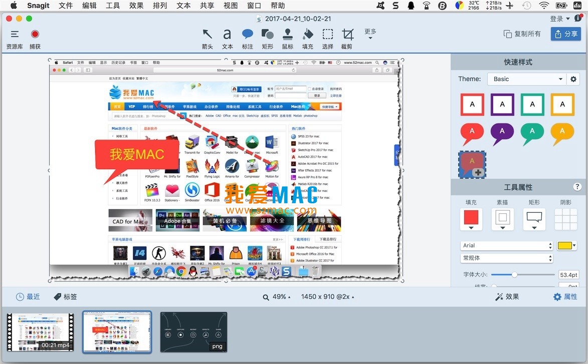This screenshot has height=364, width=588.
Task: Select the 我爱MAC red callout on canvas
Action: tap(137, 154)
